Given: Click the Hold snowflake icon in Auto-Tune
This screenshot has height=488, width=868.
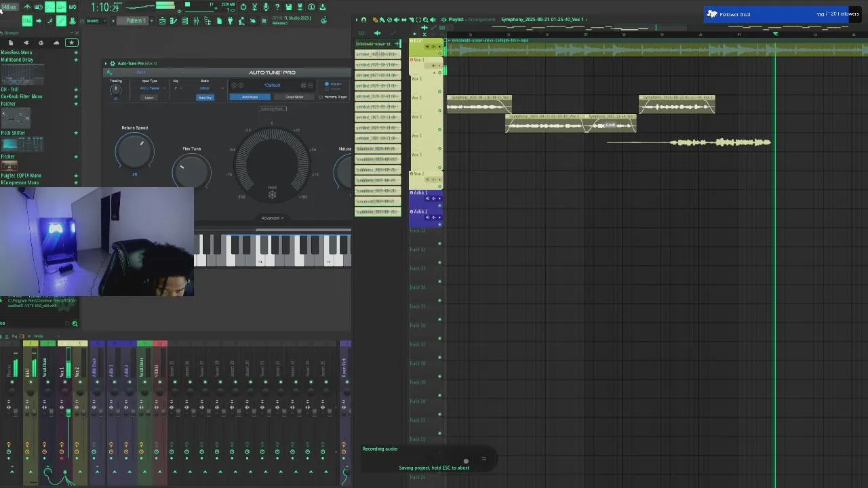Looking at the screenshot, I should (x=272, y=195).
